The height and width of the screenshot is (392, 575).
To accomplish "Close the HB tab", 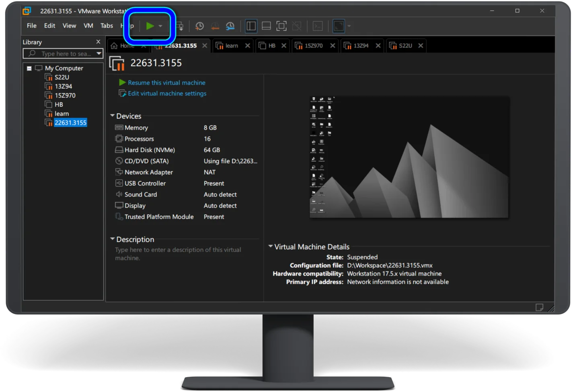I will [284, 46].
